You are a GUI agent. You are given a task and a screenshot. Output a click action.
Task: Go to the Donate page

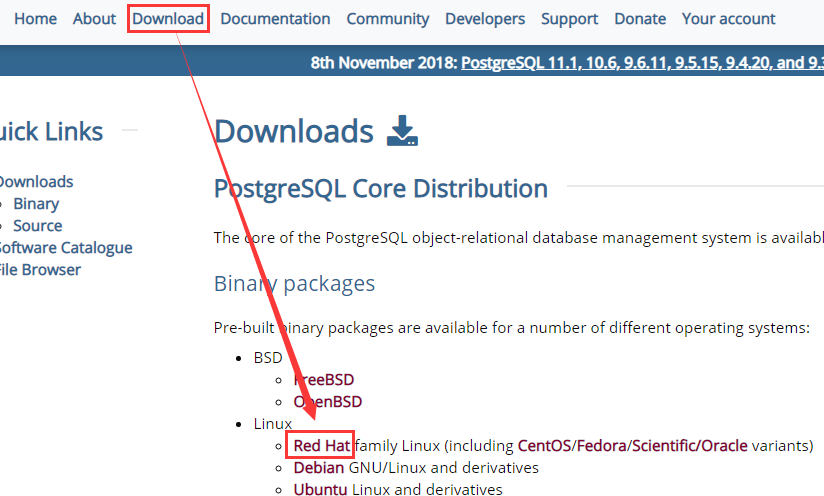tap(640, 19)
